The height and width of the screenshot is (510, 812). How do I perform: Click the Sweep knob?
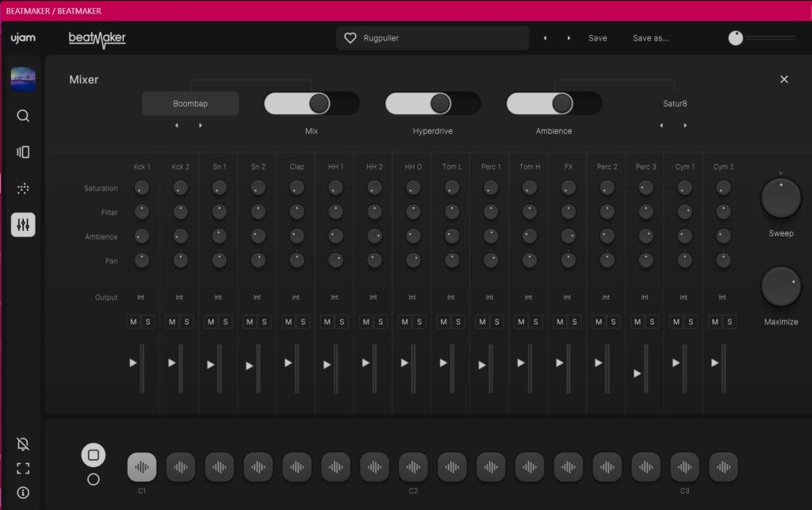pos(780,198)
